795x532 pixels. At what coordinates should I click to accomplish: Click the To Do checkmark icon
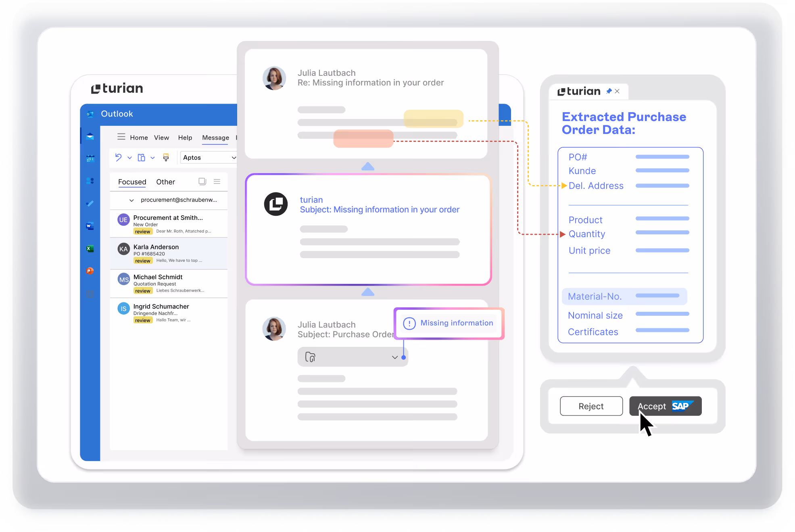click(90, 203)
